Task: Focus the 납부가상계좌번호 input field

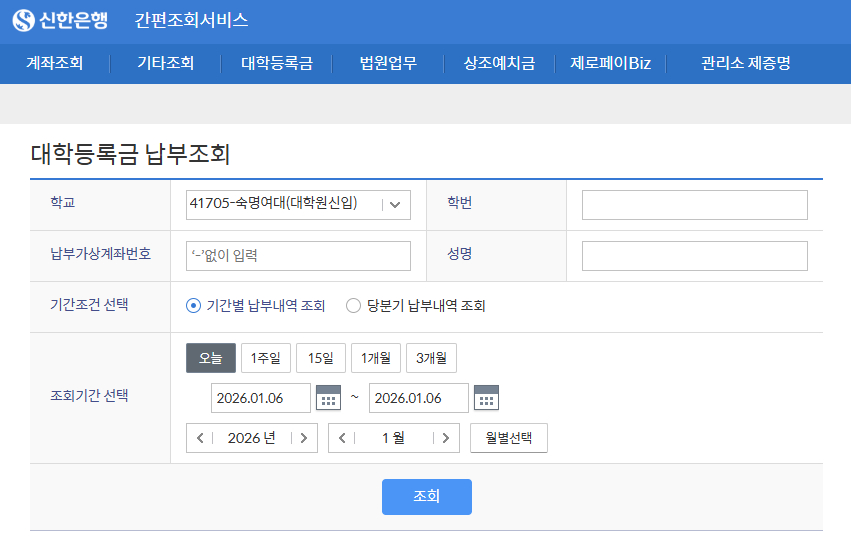Action: coord(298,256)
